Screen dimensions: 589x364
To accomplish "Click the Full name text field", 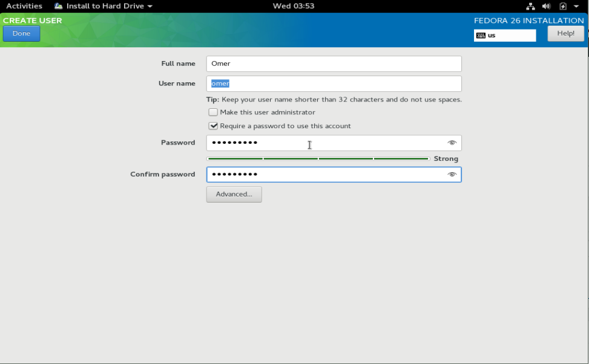I will (x=334, y=63).
